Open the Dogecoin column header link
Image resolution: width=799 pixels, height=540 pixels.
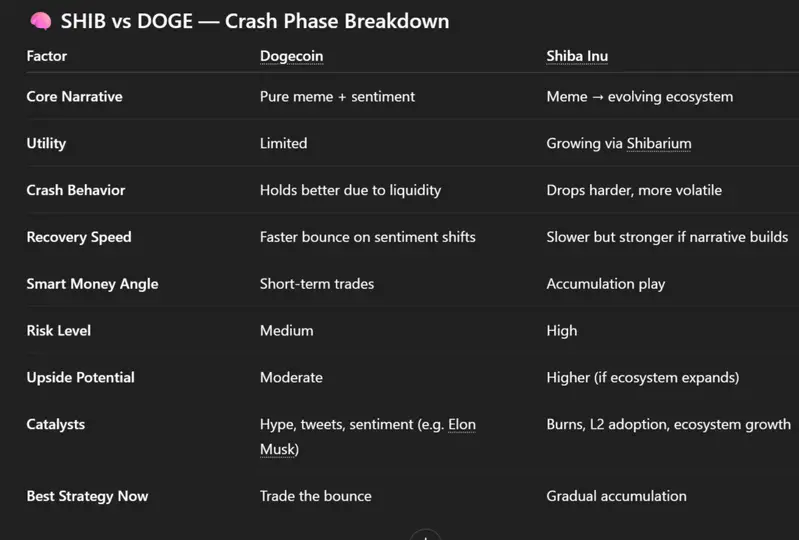pos(291,56)
